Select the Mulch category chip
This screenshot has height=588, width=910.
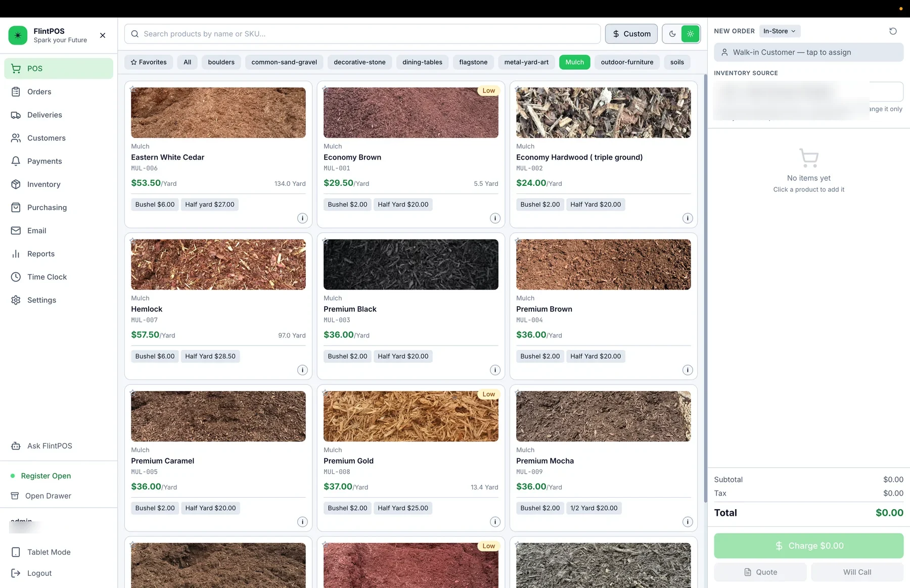575,62
